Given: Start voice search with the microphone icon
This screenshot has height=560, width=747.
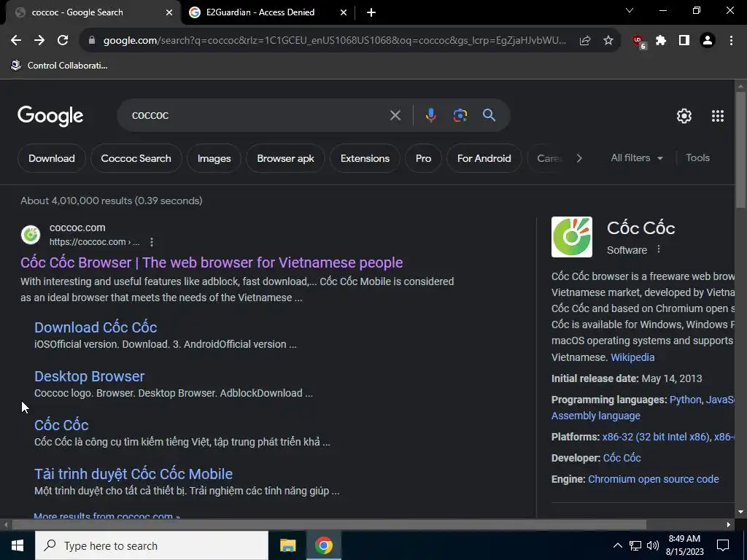Looking at the screenshot, I should tap(430, 115).
